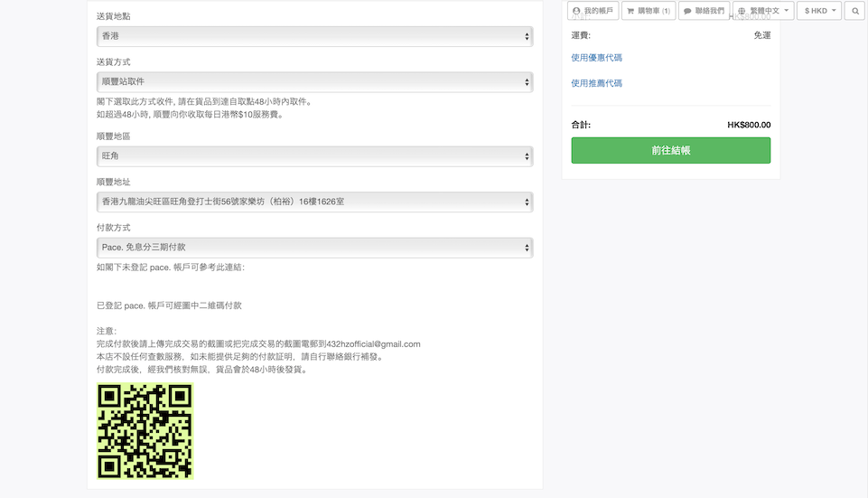Click the Pace payment QR code image
Image resolution: width=868 pixels, height=498 pixels.
pyautogui.click(x=145, y=430)
